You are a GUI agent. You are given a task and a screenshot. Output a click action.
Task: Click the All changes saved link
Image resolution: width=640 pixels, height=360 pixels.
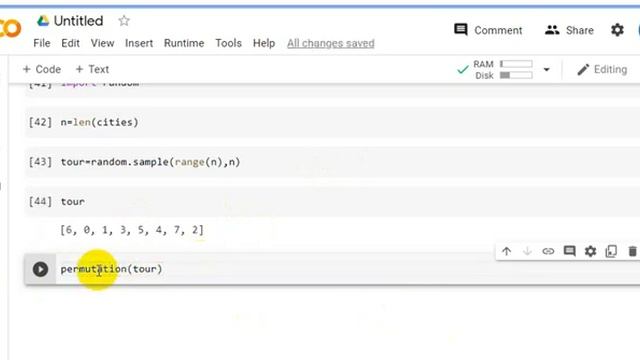tap(331, 43)
